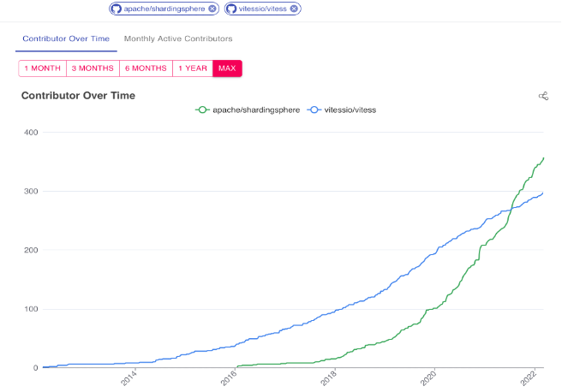
Task: Choose the 1 YEAR range
Action: point(193,68)
